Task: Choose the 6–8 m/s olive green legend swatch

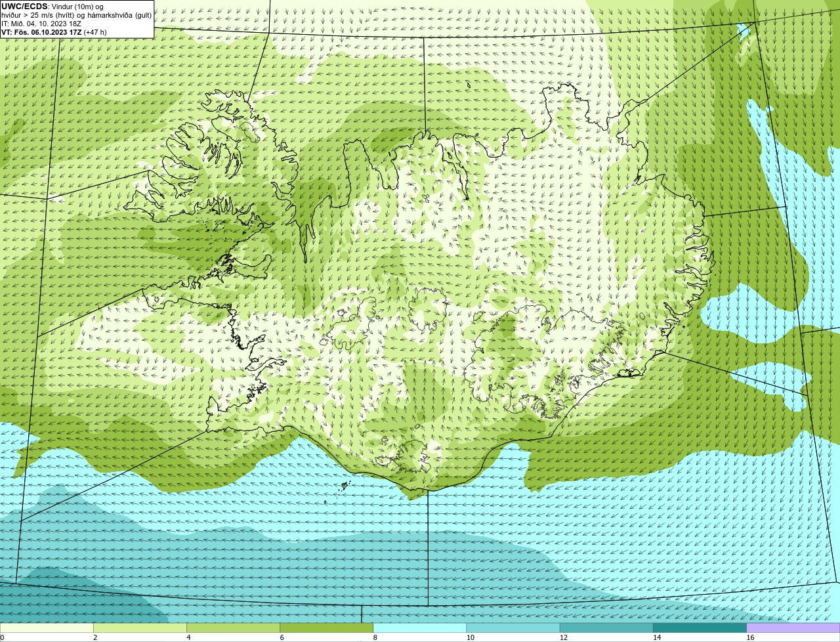Action: point(326,628)
